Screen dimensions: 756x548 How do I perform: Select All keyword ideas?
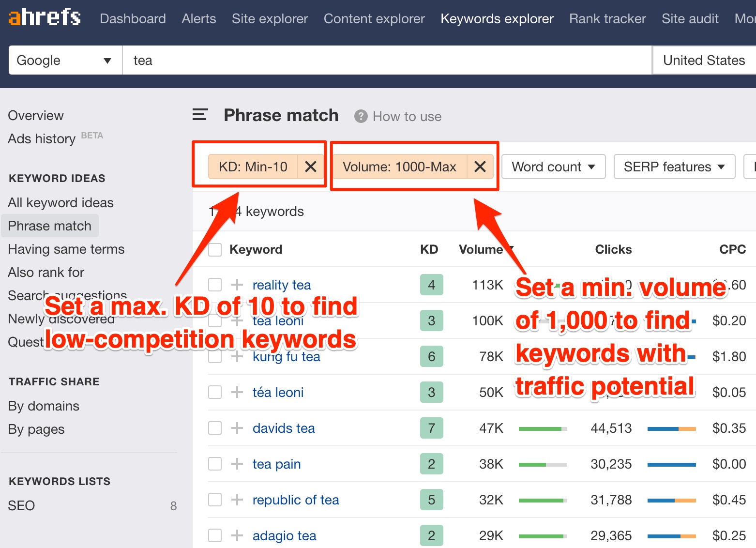pos(60,202)
